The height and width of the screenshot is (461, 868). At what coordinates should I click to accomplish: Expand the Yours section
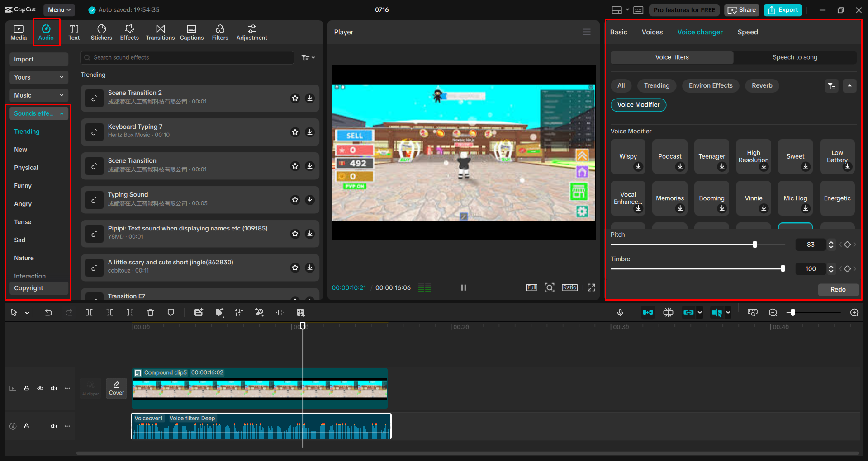(x=39, y=77)
